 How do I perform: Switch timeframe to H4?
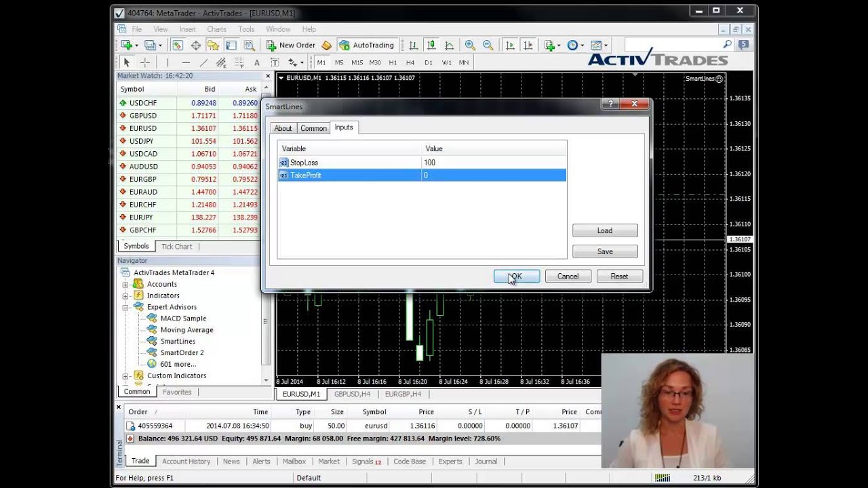coord(410,62)
